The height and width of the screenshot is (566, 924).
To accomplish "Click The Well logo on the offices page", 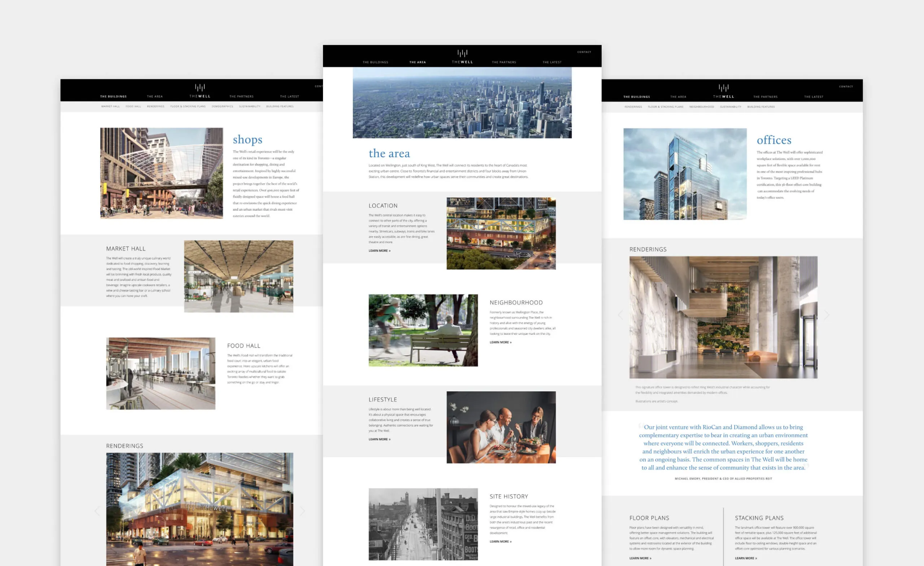I will pyautogui.click(x=723, y=91).
